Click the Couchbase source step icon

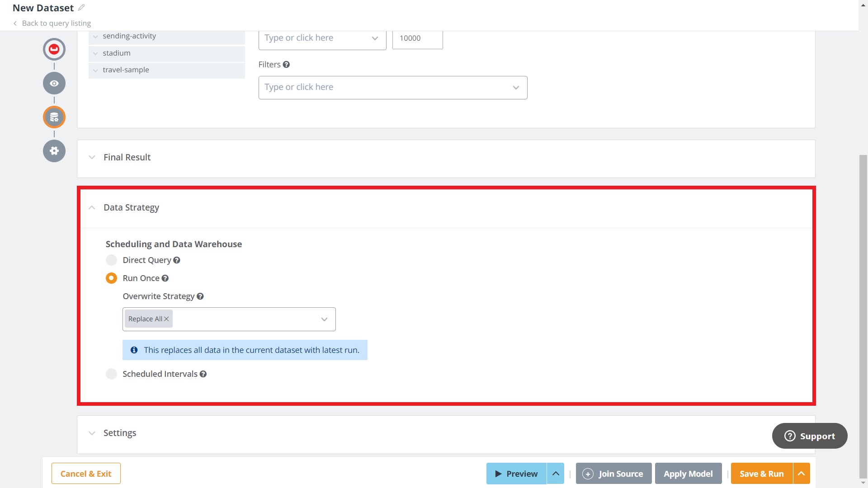(x=54, y=49)
